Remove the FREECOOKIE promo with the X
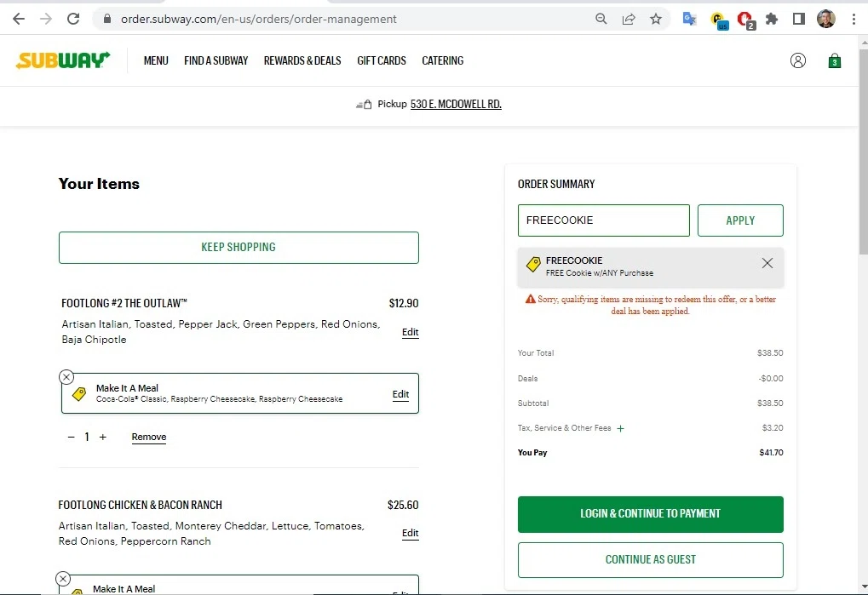This screenshot has height=595, width=868. 767,263
